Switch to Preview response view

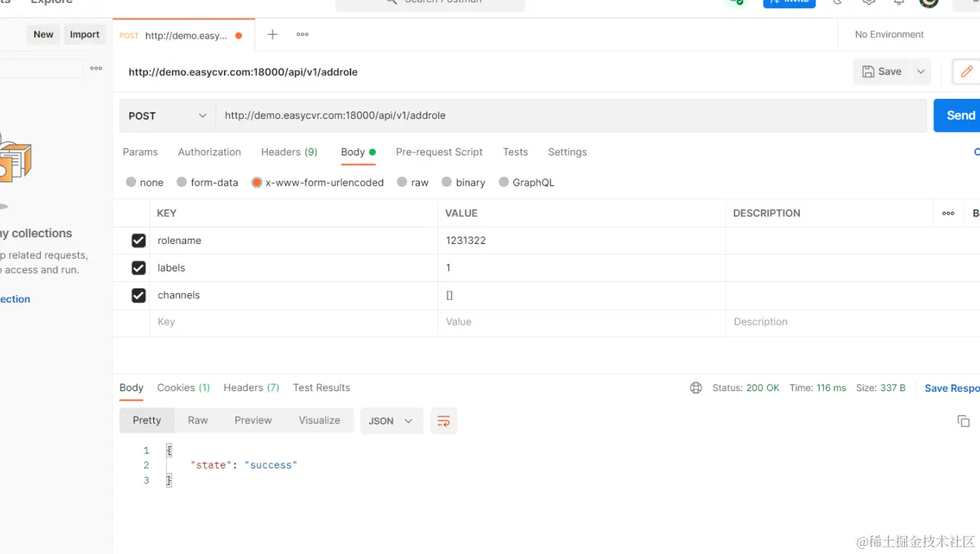click(253, 420)
